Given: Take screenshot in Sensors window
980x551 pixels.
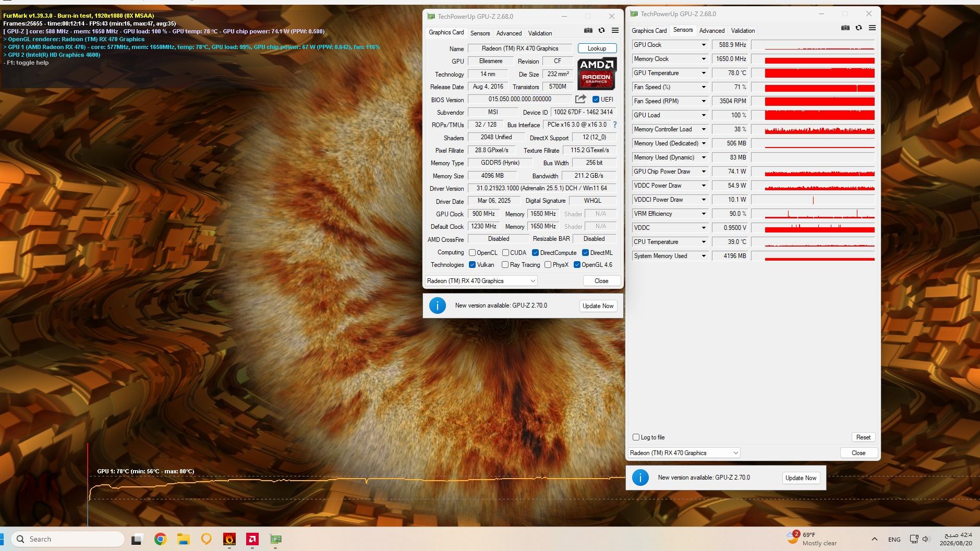Looking at the screenshot, I should (845, 28).
